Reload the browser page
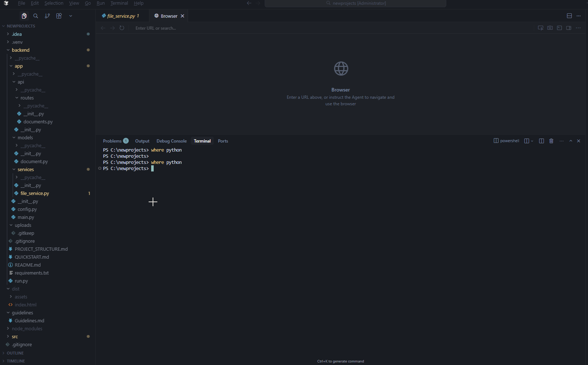Image resolution: width=588 pixels, height=365 pixels. pyautogui.click(x=122, y=28)
